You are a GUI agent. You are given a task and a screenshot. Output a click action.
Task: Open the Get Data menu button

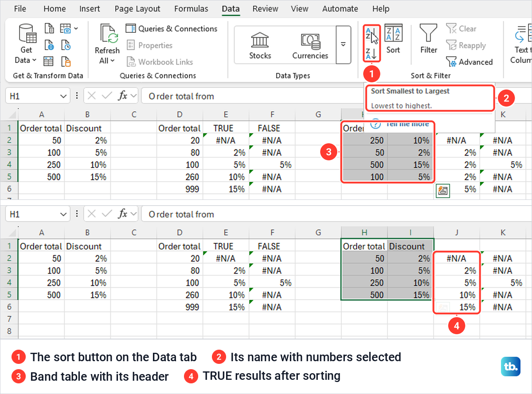click(x=26, y=44)
